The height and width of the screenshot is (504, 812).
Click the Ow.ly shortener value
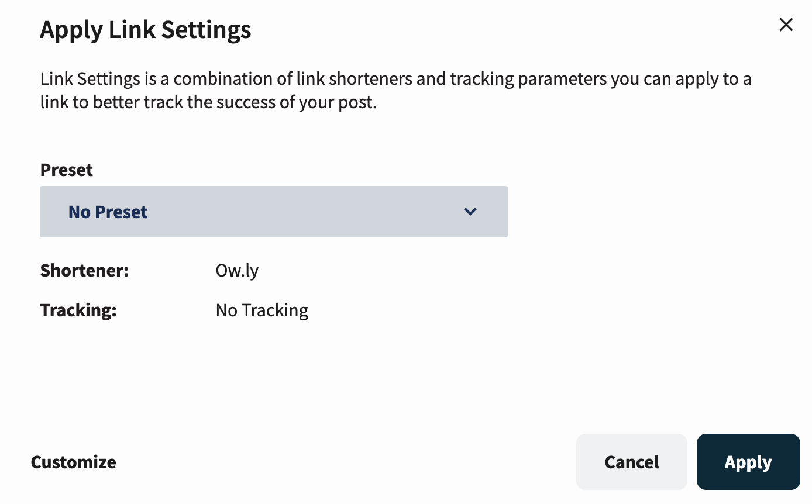(237, 270)
